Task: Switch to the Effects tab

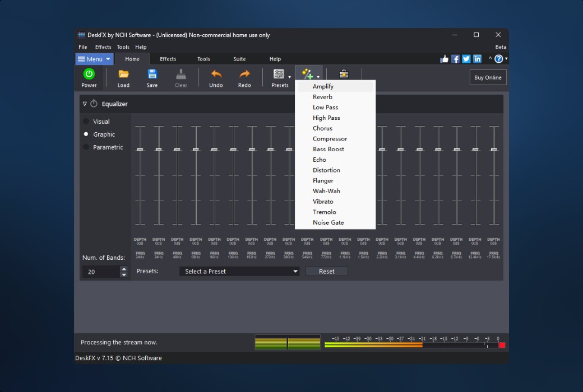Action: click(x=168, y=59)
